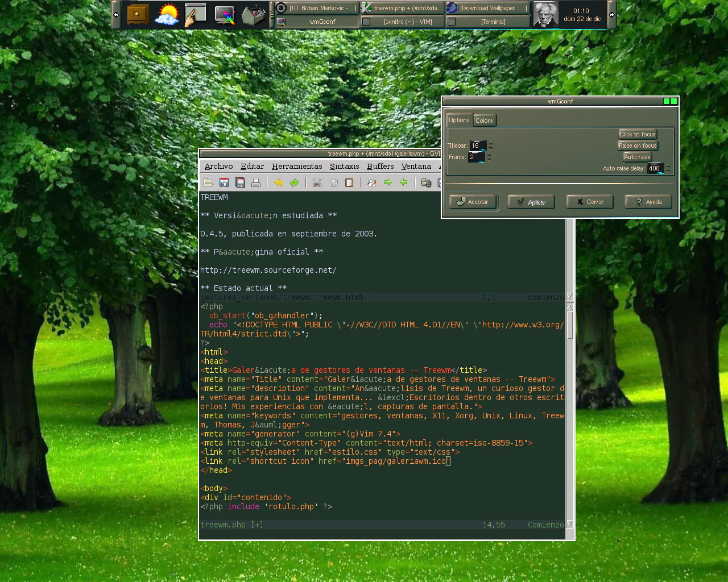The image size is (728, 582).
Task: Click the Redo green arrow icon
Action: 294,182
